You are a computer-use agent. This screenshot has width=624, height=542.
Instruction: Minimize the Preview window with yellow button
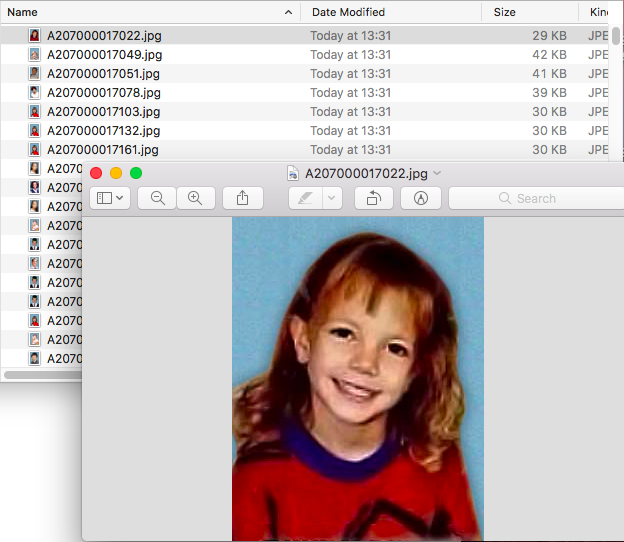[x=116, y=173]
